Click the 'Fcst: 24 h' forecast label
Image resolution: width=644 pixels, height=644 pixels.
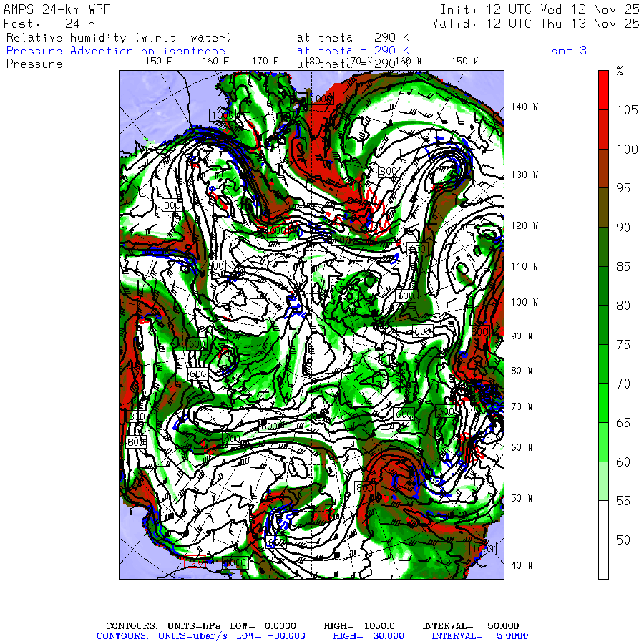[49, 24]
